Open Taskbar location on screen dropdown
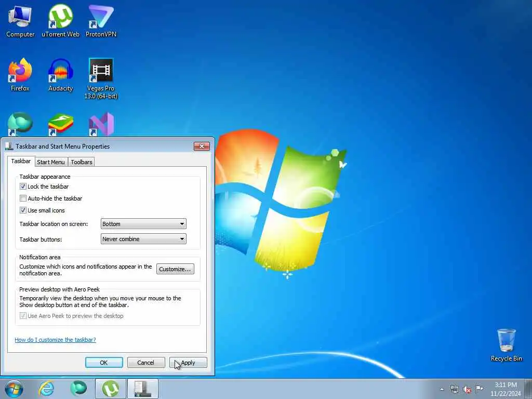 143,224
